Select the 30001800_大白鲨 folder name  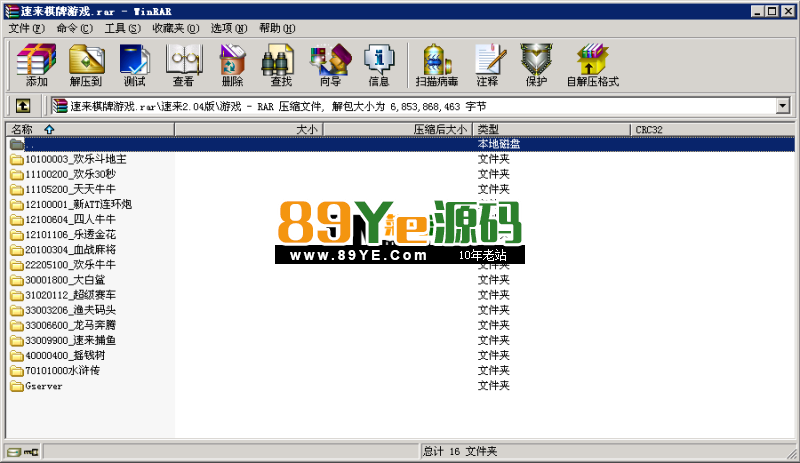(x=65, y=280)
